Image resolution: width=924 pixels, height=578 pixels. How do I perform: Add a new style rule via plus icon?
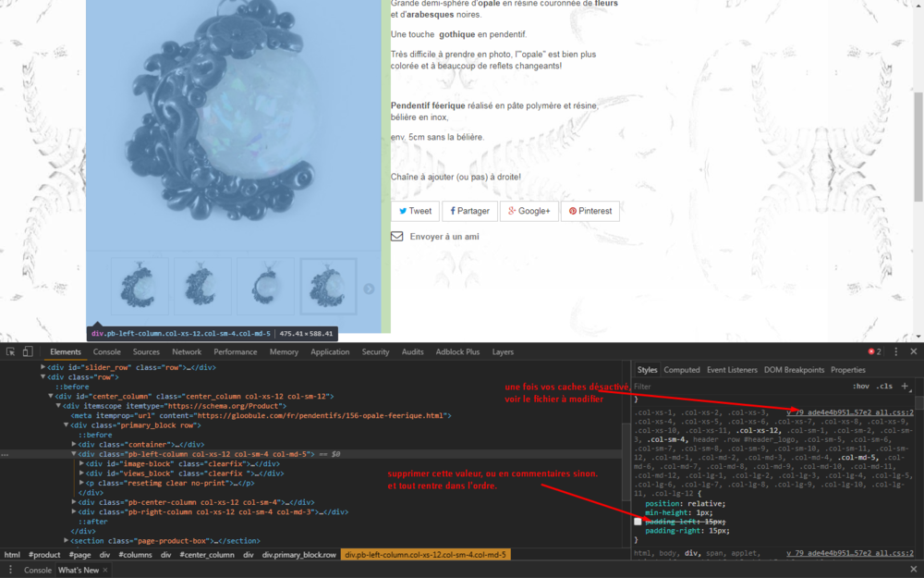(903, 386)
